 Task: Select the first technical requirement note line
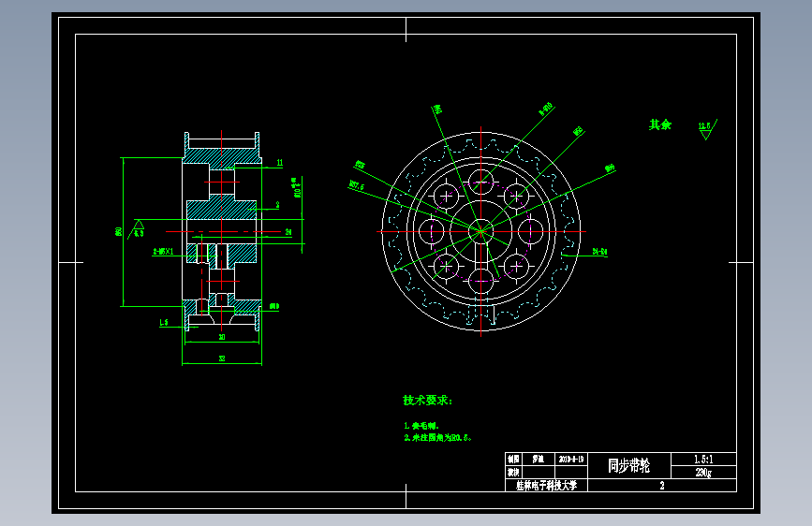pos(421,426)
